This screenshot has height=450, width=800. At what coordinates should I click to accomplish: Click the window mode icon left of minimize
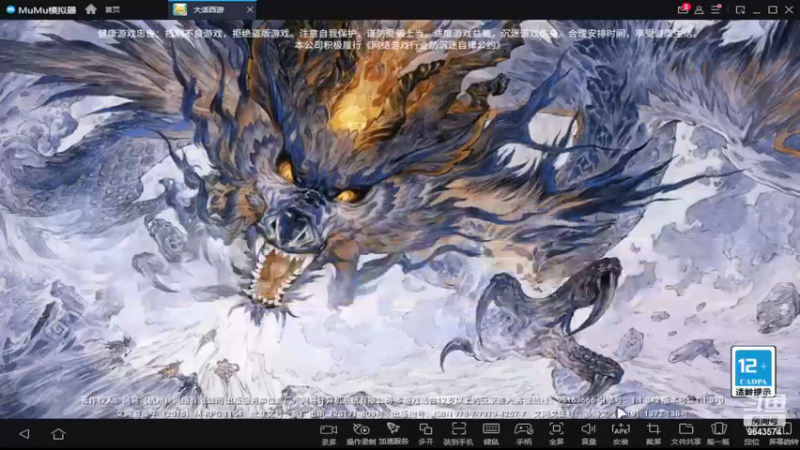740,10
